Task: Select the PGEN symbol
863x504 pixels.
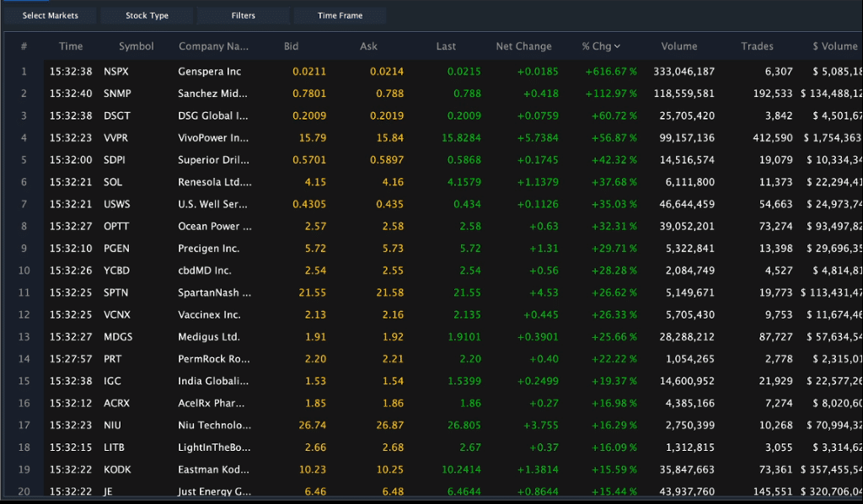Action: pyautogui.click(x=116, y=248)
